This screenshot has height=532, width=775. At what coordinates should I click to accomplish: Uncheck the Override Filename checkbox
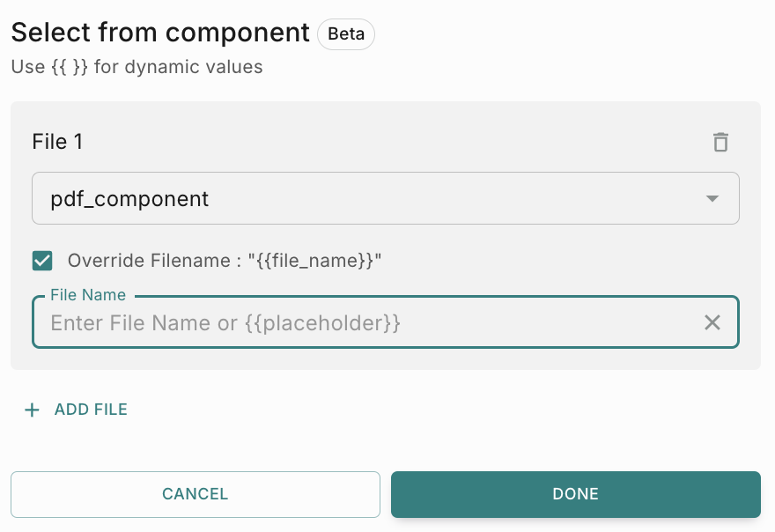point(42,261)
